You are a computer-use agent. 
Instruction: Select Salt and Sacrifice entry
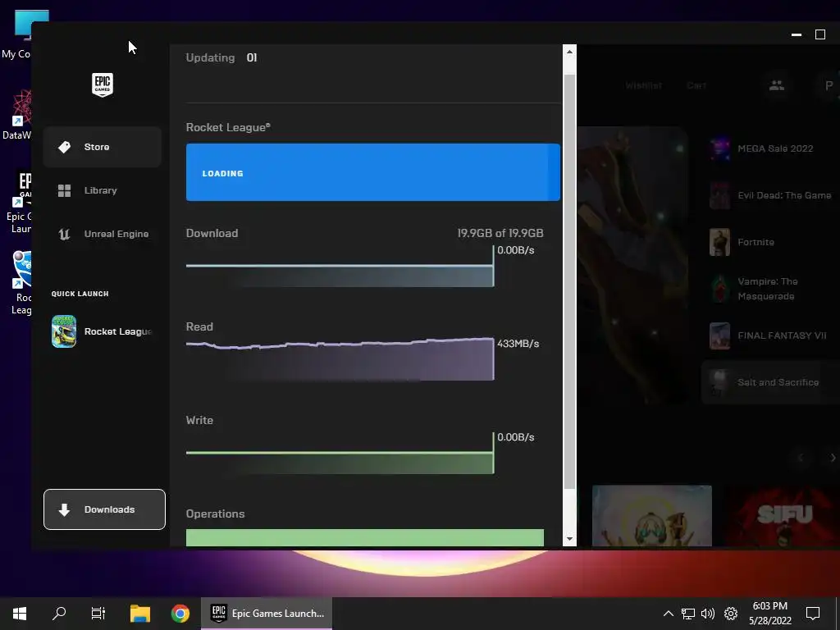tap(771, 382)
